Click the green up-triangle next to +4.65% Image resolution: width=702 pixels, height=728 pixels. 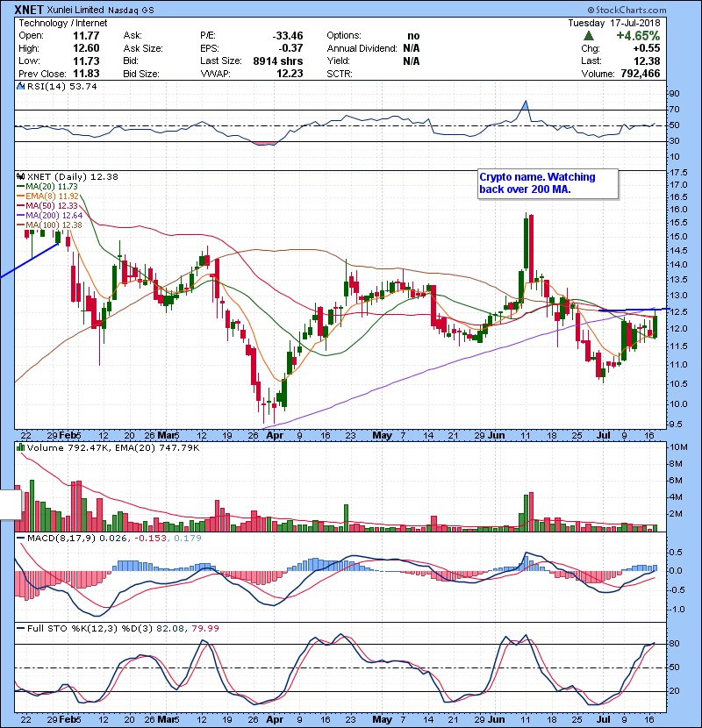(589, 36)
